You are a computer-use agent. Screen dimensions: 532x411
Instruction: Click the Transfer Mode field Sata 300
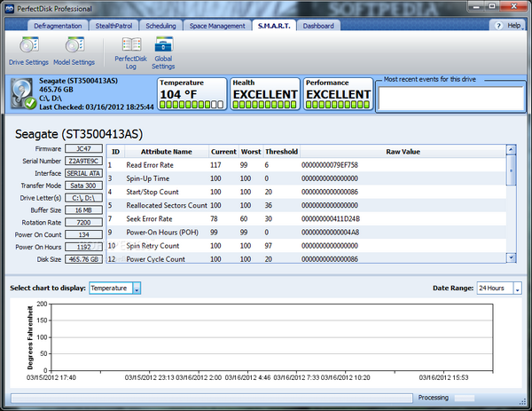(x=83, y=186)
